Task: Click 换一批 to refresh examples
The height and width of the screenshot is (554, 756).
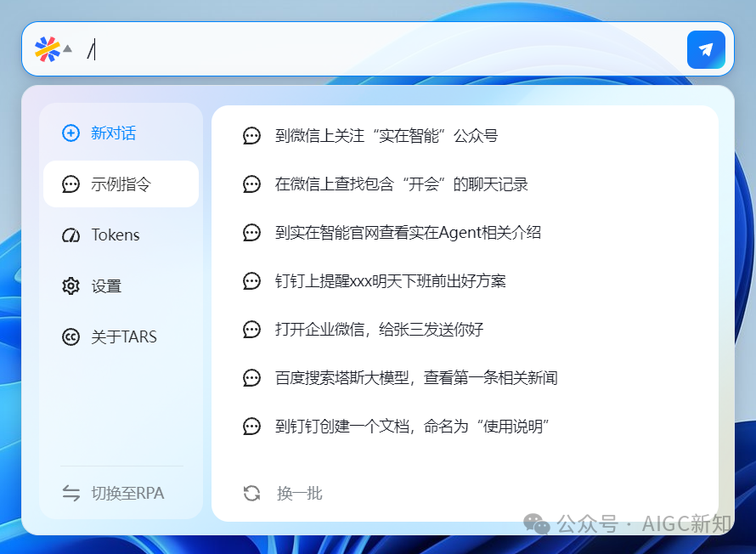Action: (x=299, y=494)
